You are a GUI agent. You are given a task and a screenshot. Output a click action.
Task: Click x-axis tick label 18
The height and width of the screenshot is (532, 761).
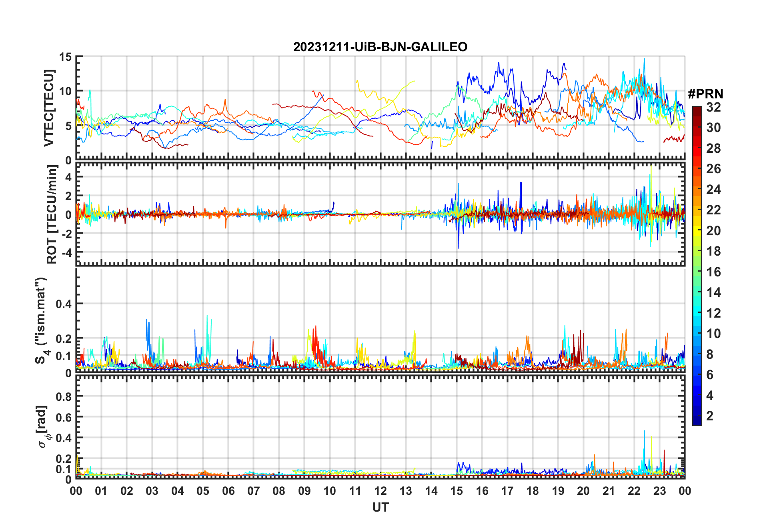[x=533, y=491]
